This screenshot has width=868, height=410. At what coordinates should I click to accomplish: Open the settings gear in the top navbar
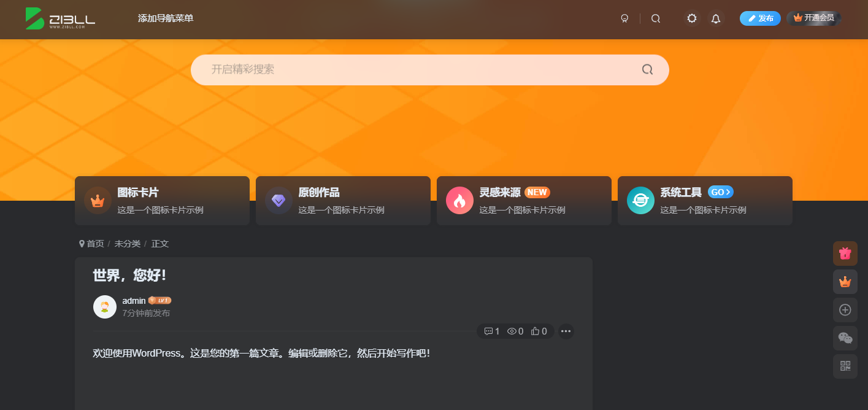(x=691, y=18)
